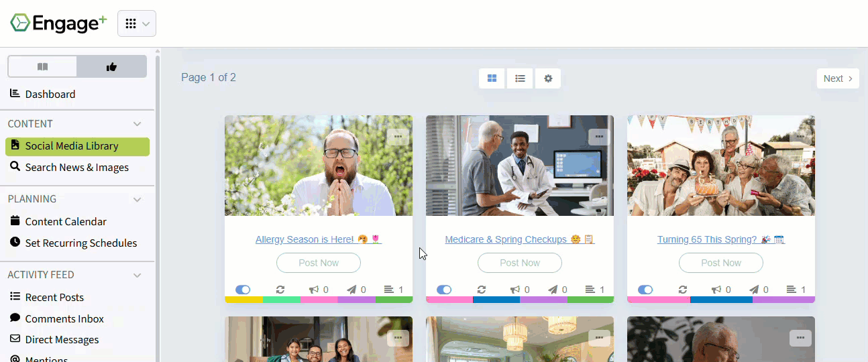Click the 'Page 1 of 2' text
868x362 pixels.
tap(209, 78)
